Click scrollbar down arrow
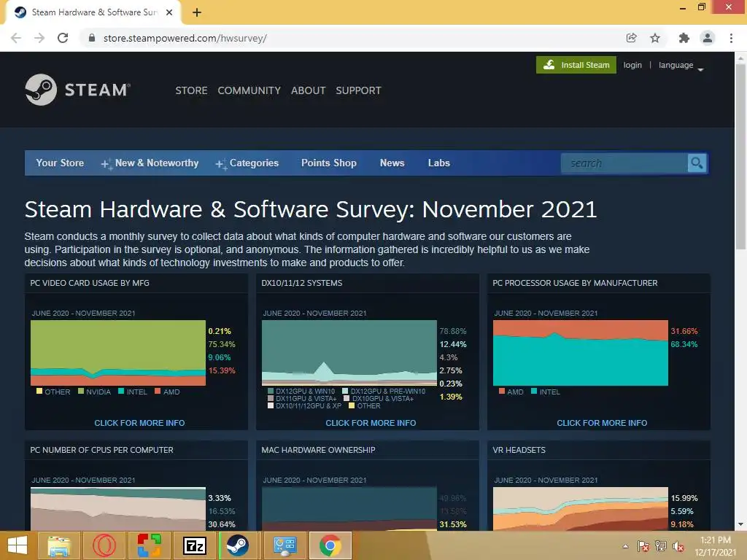 tap(740, 524)
